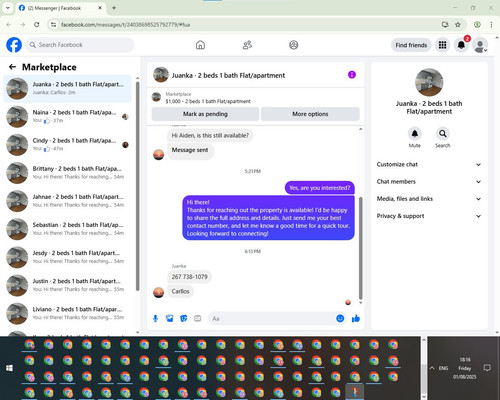The width and height of the screenshot is (500, 400).
Task: Open the Groups icon in top navigation
Action: click(294, 45)
